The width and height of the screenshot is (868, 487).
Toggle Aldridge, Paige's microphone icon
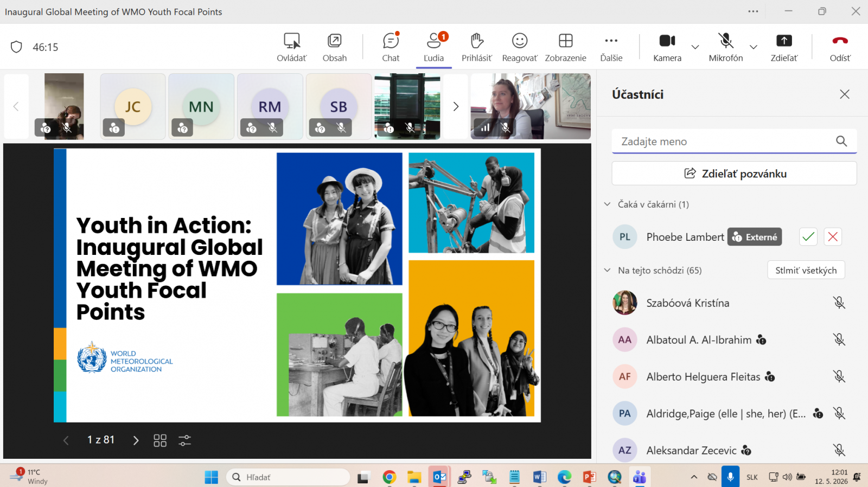pyautogui.click(x=839, y=413)
